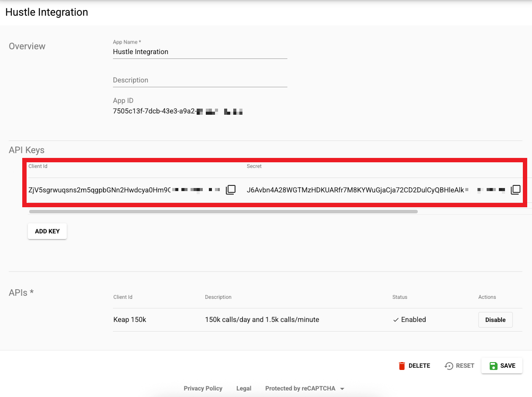The height and width of the screenshot is (397, 532).
Task: Click the Hustle Integration page title
Action: point(46,12)
